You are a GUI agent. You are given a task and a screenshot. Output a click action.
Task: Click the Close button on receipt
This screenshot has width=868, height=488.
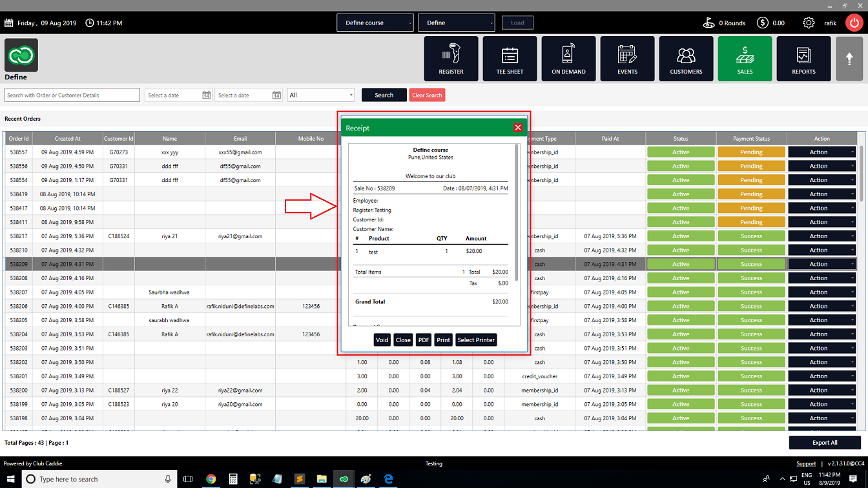pos(403,340)
